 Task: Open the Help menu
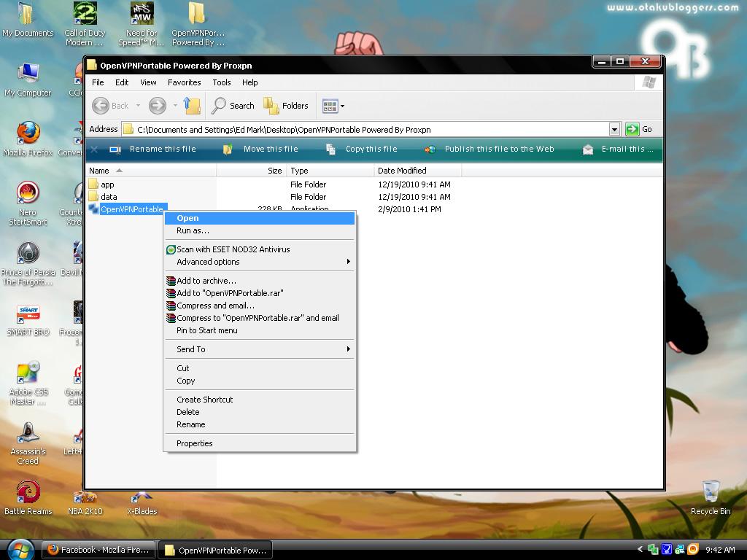(x=249, y=82)
